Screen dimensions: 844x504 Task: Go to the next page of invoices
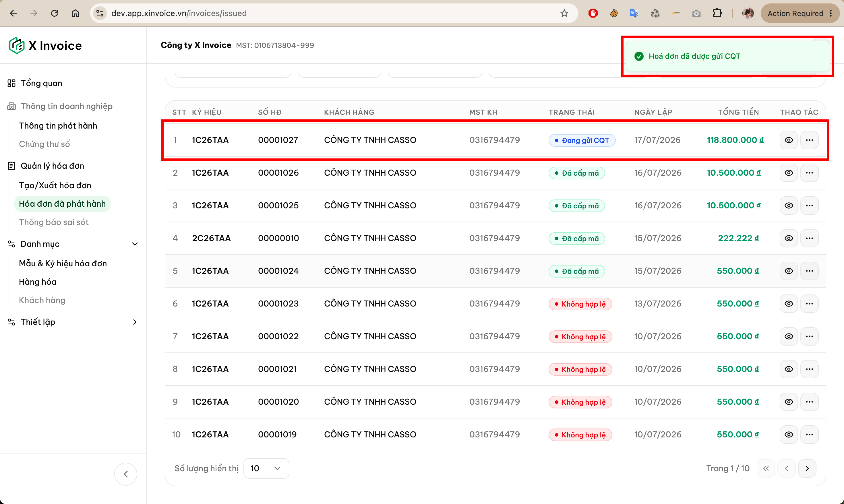point(807,468)
